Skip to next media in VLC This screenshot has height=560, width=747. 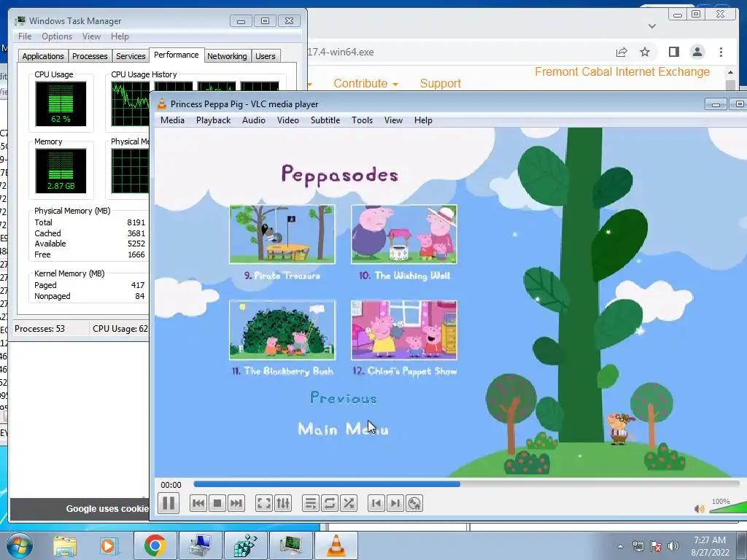tap(236, 503)
